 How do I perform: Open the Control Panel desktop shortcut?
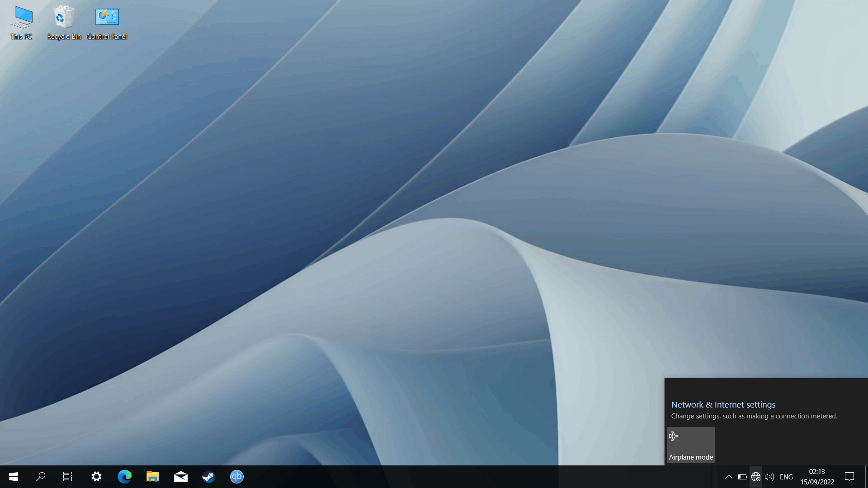(107, 23)
